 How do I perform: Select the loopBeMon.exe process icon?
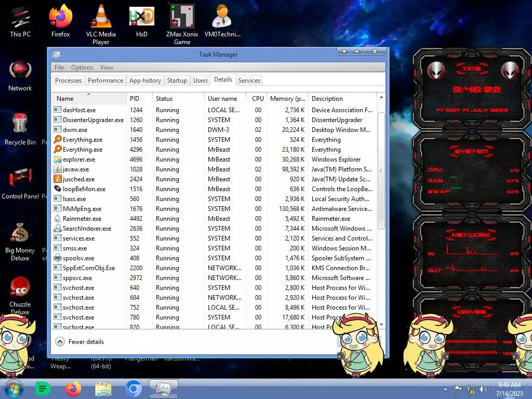(58, 189)
